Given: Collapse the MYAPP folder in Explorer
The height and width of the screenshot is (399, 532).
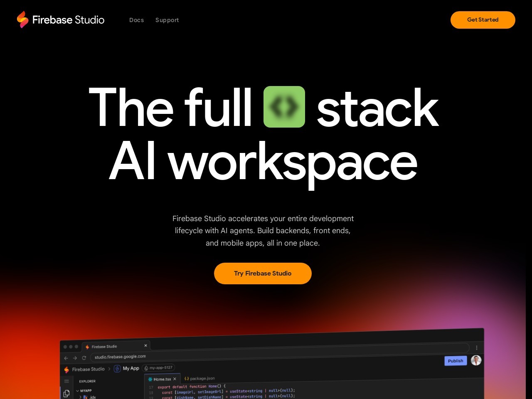Looking at the screenshot, I should pyautogui.click(x=77, y=390).
